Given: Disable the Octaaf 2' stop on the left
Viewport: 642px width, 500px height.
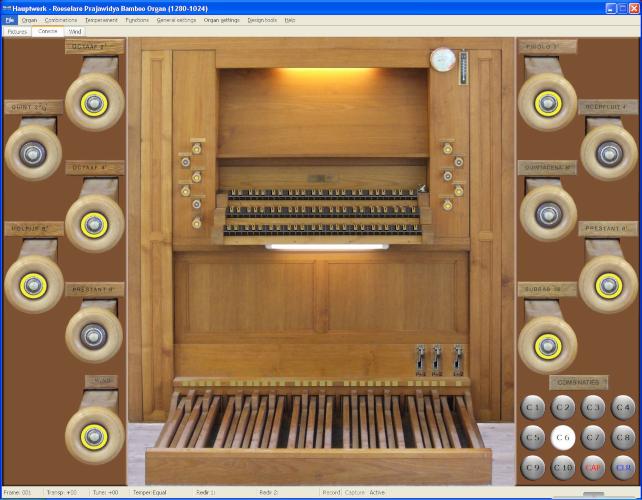Looking at the screenshot, I should pyautogui.click(x=94, y=101).
